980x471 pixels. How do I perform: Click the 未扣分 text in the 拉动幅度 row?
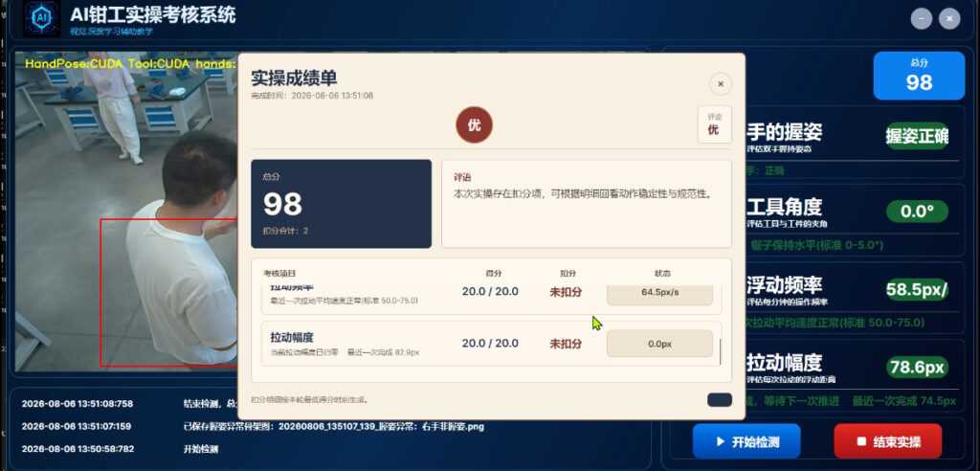click(566, 344)
